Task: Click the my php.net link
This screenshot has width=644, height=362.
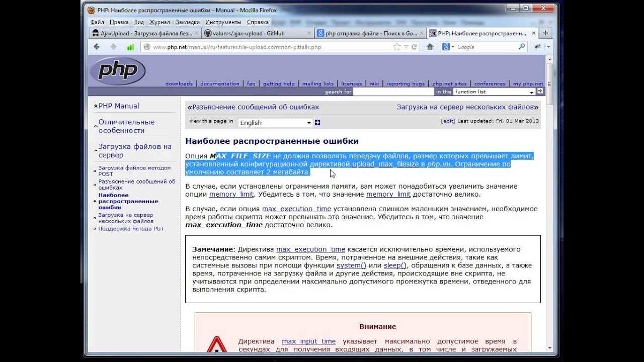Action: (528, 83)
